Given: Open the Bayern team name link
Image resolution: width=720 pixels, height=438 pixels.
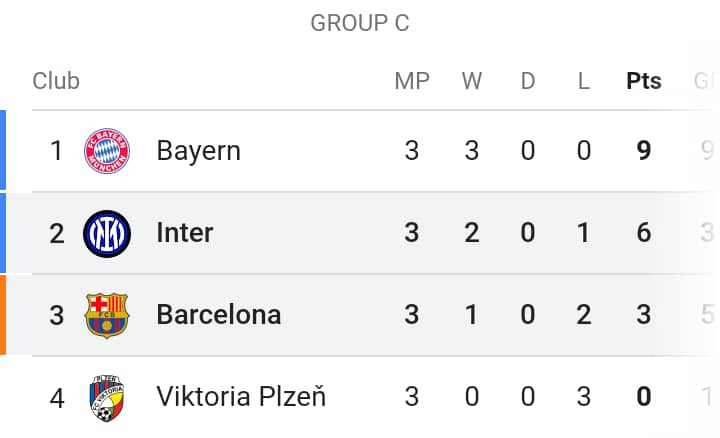Looking at the screenshot, I should (x=198, y=151).
